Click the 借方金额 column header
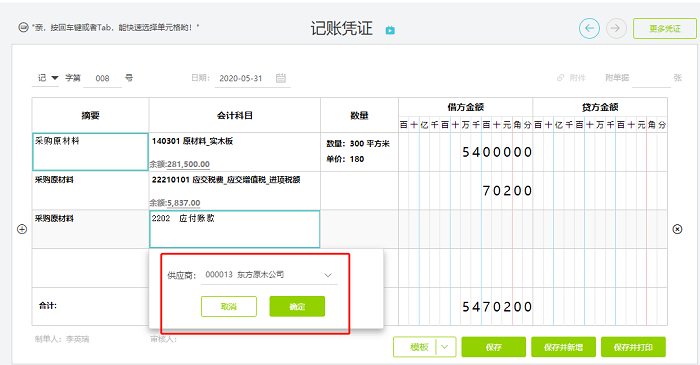Image resolution: width=700 pixels, height=365 pixels. pos(466,107)
